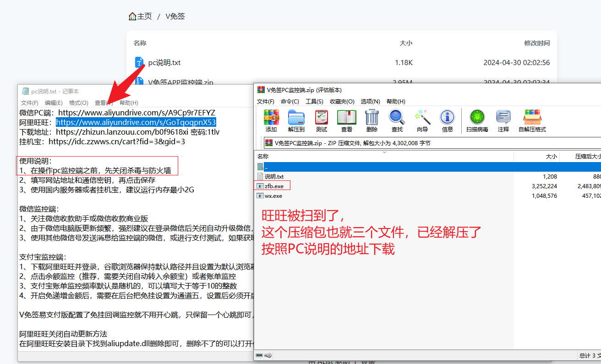Image resolution: width=601 pixels, height=364 pixels.
Task: Click 支付宝监控端 heading line in Notepad
Action: tap(43, 257)
